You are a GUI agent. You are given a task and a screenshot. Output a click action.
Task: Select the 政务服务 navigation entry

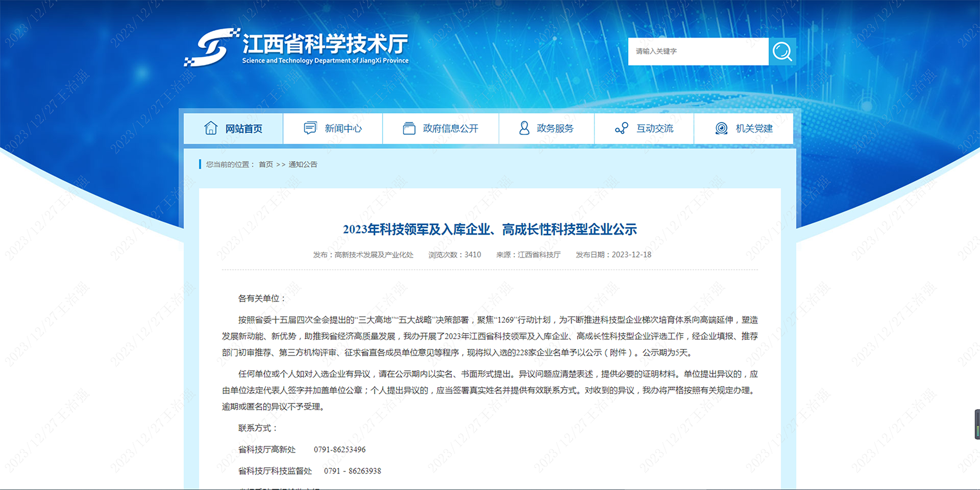click(x=554, y=128)
